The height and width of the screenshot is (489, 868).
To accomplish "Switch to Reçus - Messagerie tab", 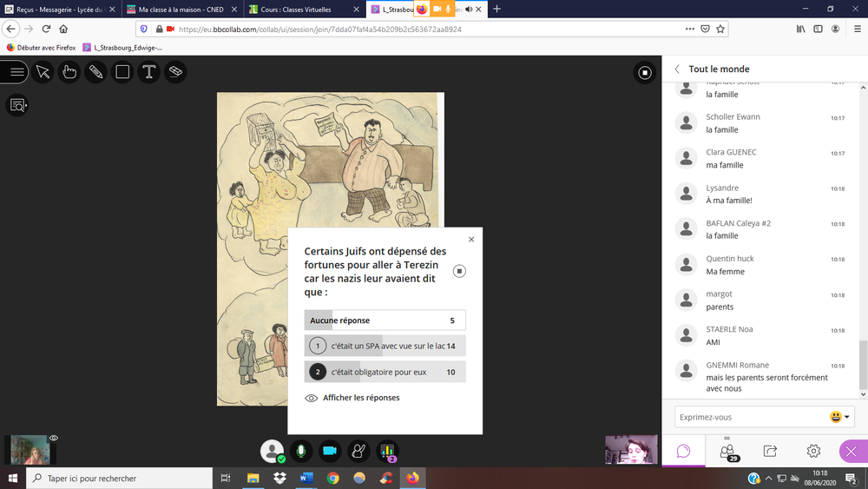I will [x=61, y=10].
